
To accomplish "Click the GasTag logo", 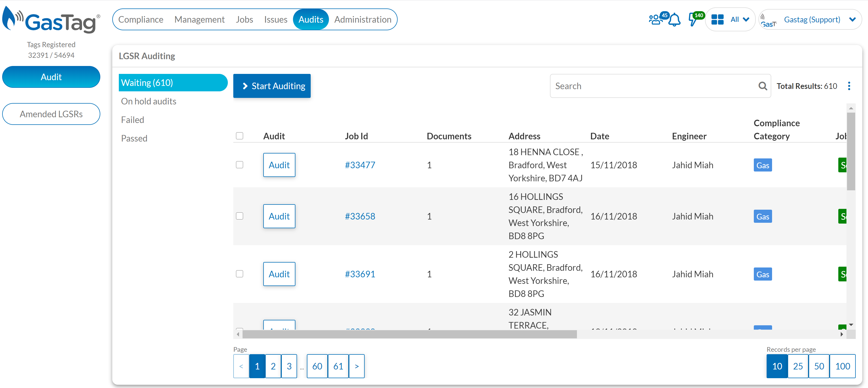I will coord(51,20).
